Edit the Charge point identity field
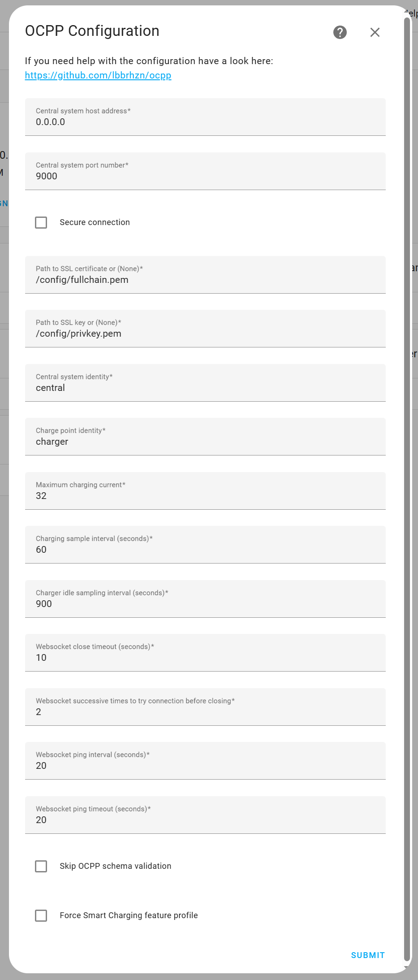418x980 pixels. (205, 437)
